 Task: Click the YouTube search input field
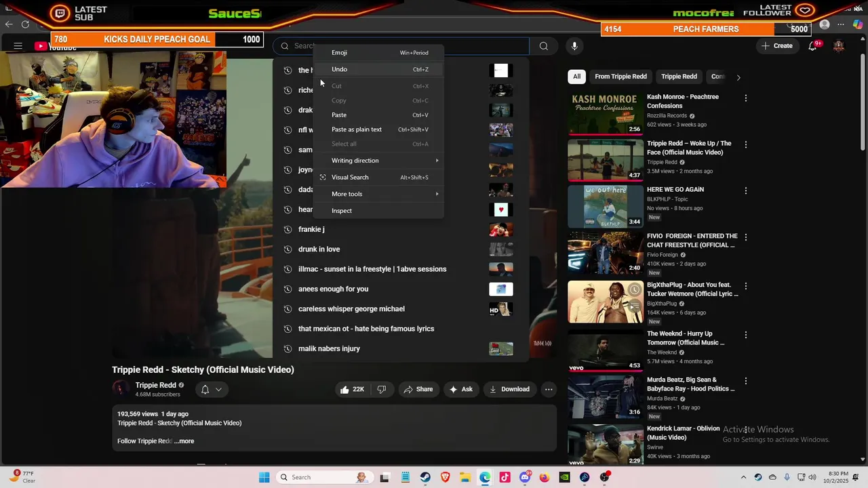point(401,46)
